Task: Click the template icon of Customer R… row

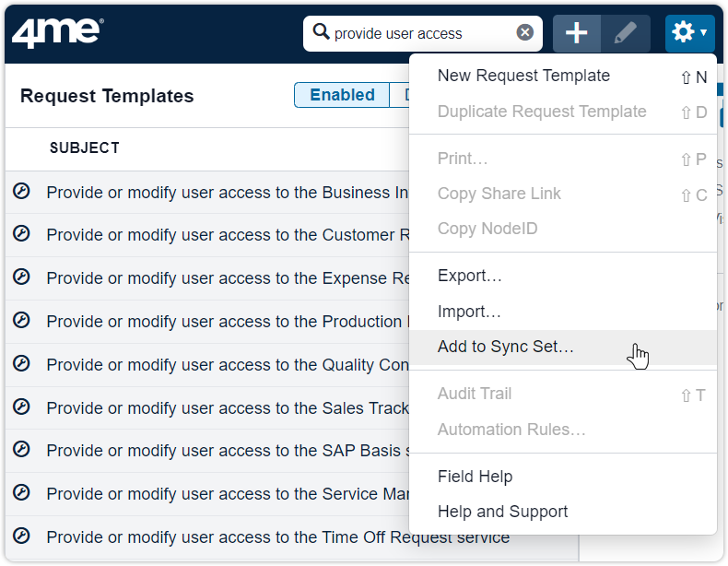Action: pyautogui.click(x=21, y=233)
